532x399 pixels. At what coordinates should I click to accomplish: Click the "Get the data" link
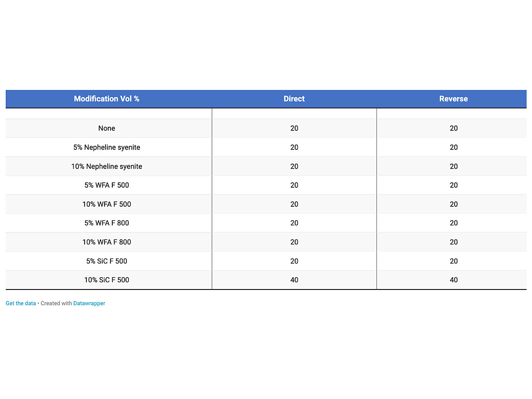[20, 304]
